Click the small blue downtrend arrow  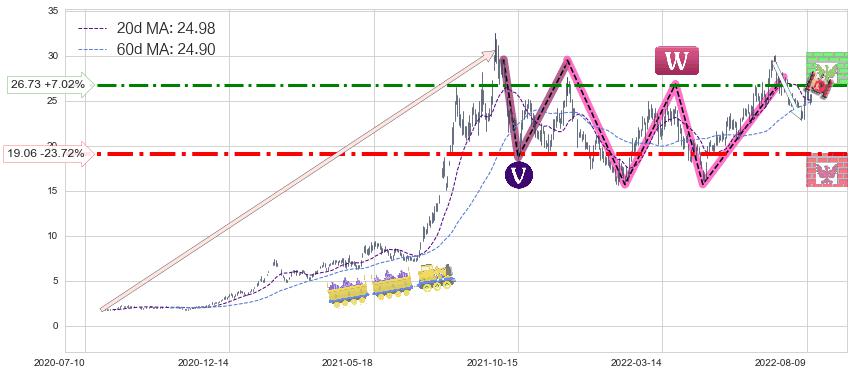click(789, 89)
